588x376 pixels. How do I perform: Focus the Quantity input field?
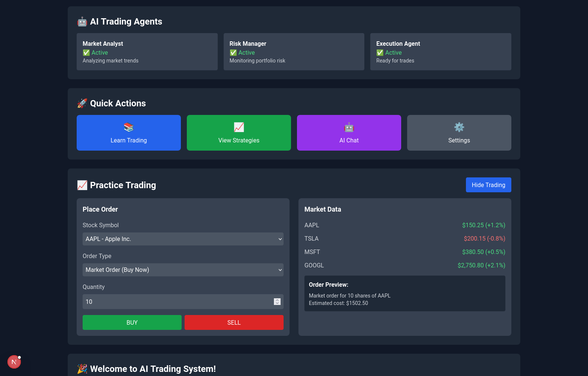tap(183, 302)
